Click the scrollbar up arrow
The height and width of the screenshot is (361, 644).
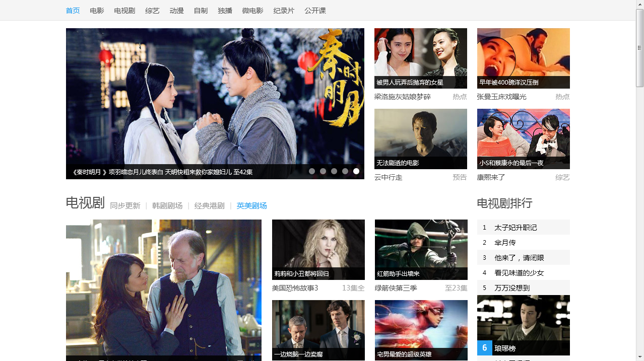639,4
